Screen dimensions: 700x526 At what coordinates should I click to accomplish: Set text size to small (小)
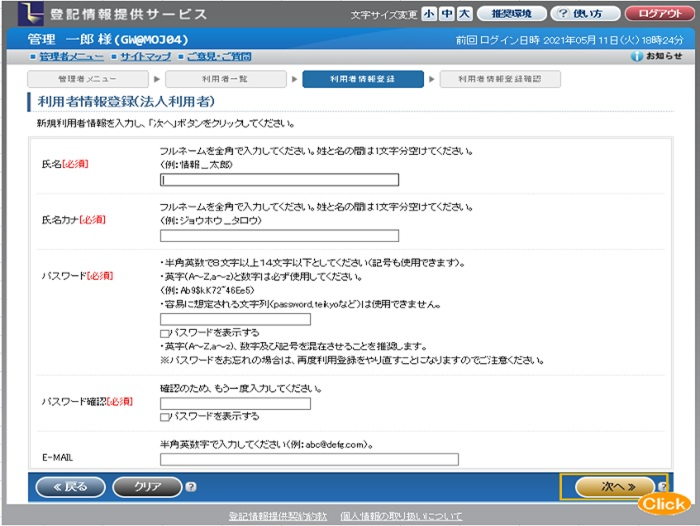(429, 14)
